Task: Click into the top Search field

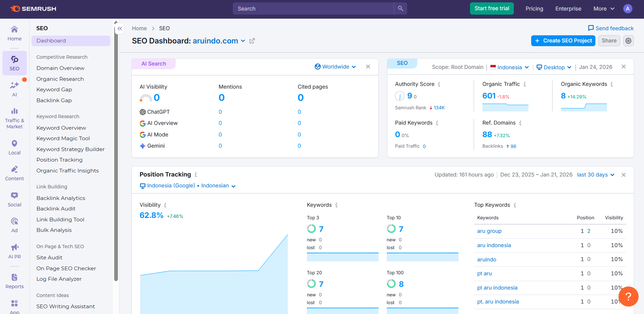Action: (313, 8)
